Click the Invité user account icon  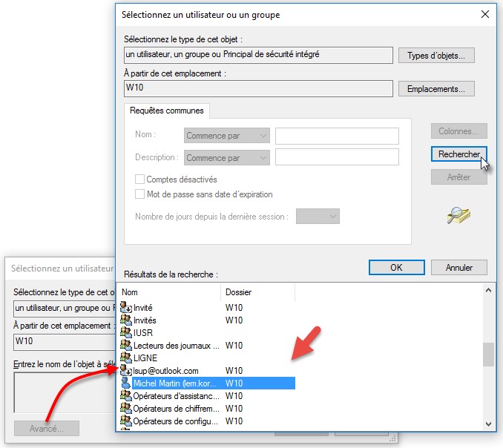point(126,308)
